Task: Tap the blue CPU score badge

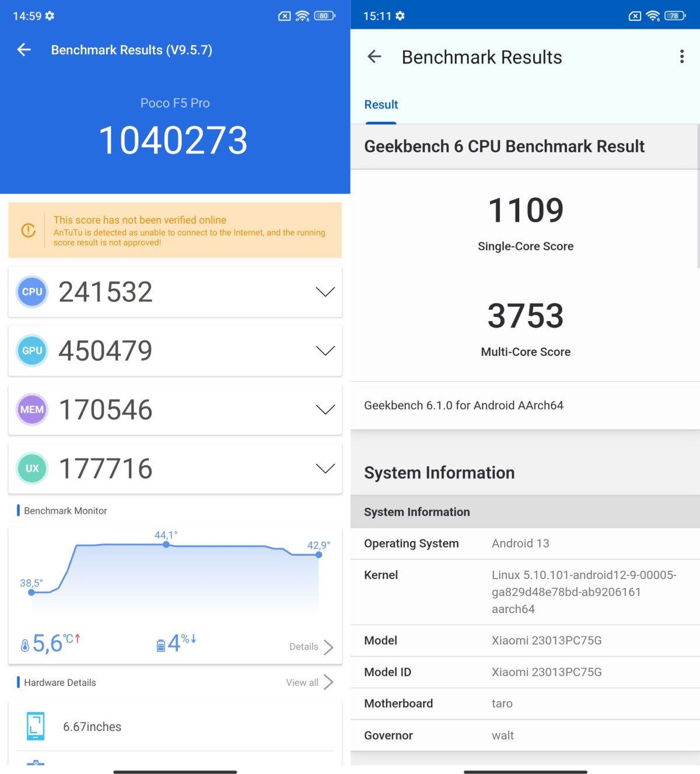Action: (x=32, y=292)
